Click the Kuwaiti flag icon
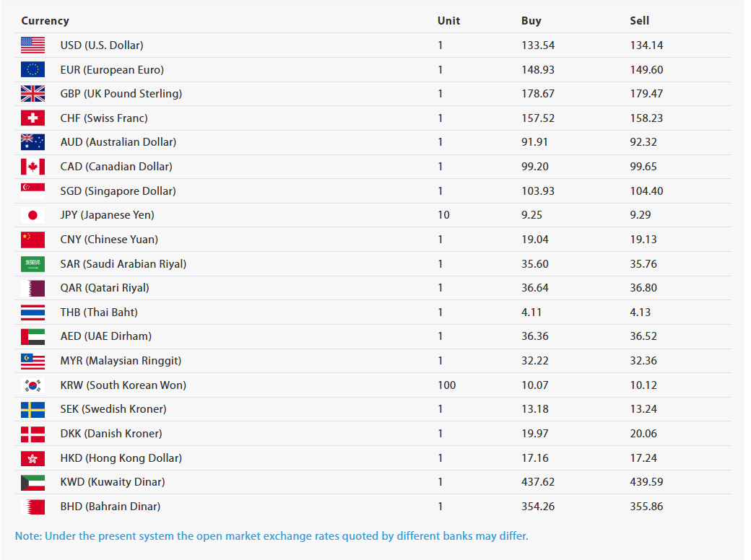Image resolution: width=751 pixels, height=560 pixels. pos(32,482)
